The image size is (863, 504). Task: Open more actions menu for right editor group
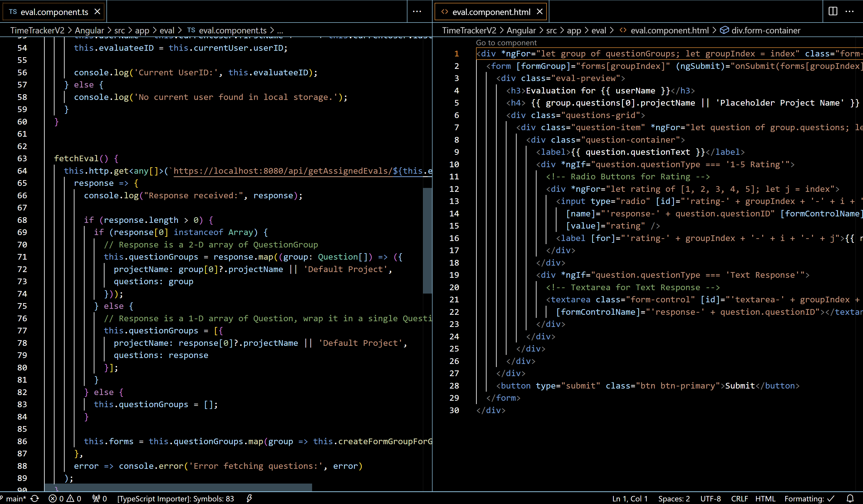[x=850, y=11]
